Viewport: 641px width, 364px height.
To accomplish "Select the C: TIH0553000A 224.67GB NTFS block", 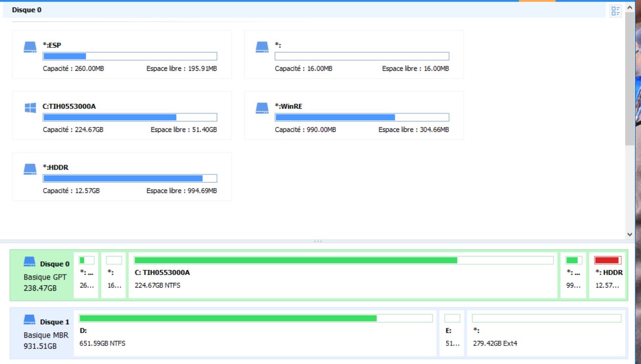I will [342, 276].
